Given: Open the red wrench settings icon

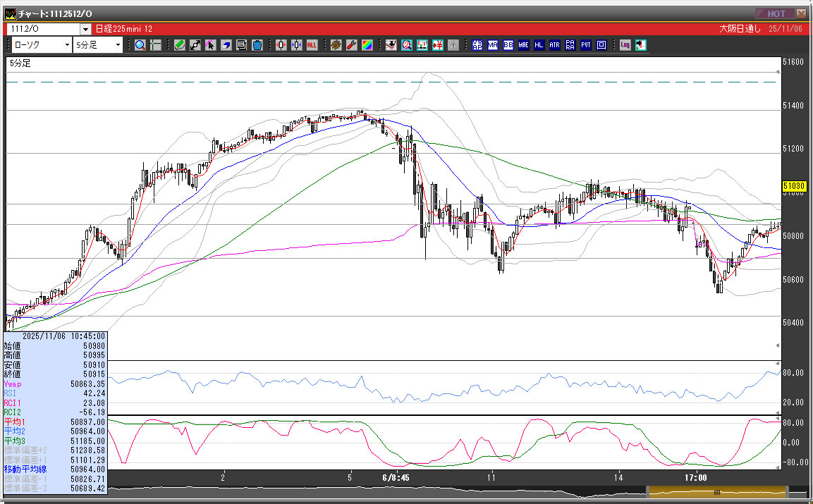Looking at the screenshot, I should pyautogui.click(x=351, y=45).
